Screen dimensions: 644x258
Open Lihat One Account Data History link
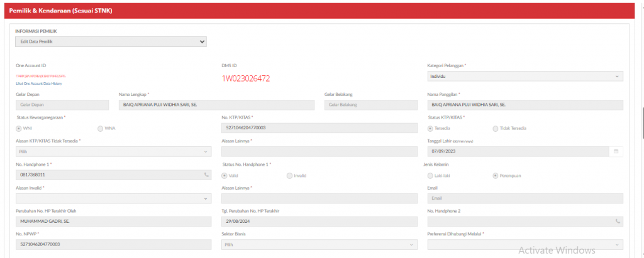(x=38, y=83)
